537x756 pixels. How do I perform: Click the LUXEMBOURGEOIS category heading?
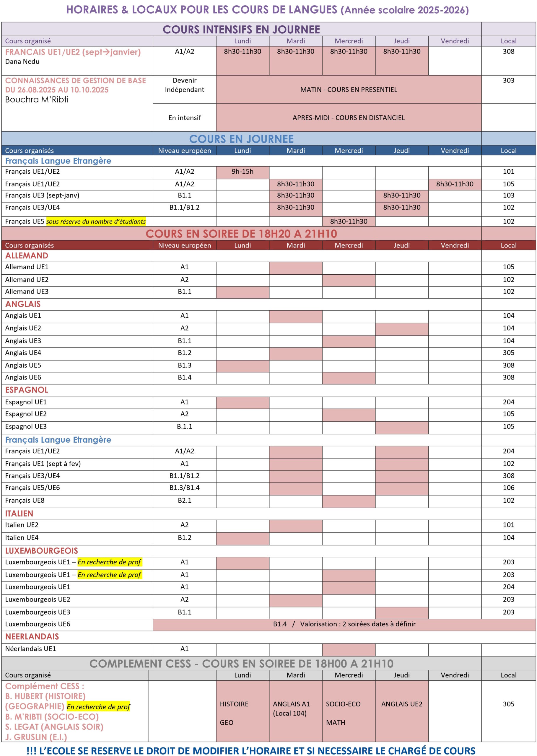42,550
